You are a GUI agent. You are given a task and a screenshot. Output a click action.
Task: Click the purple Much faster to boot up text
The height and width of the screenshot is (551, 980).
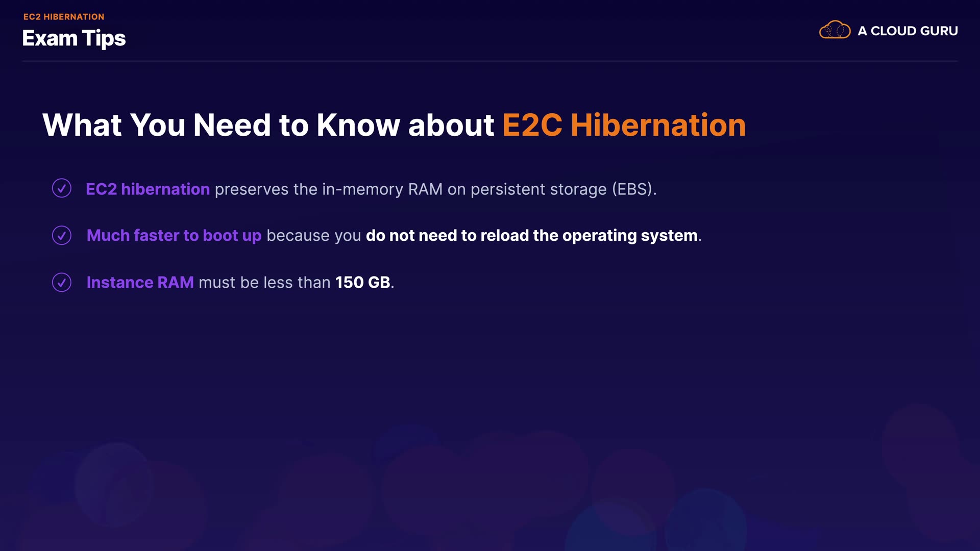tap(174, 236)
